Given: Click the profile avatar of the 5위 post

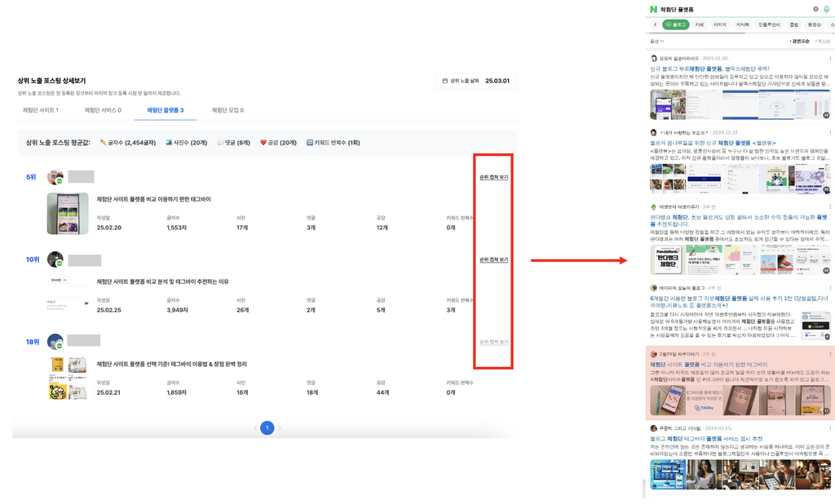Looking at the screenshot, I should pos(55,177).
